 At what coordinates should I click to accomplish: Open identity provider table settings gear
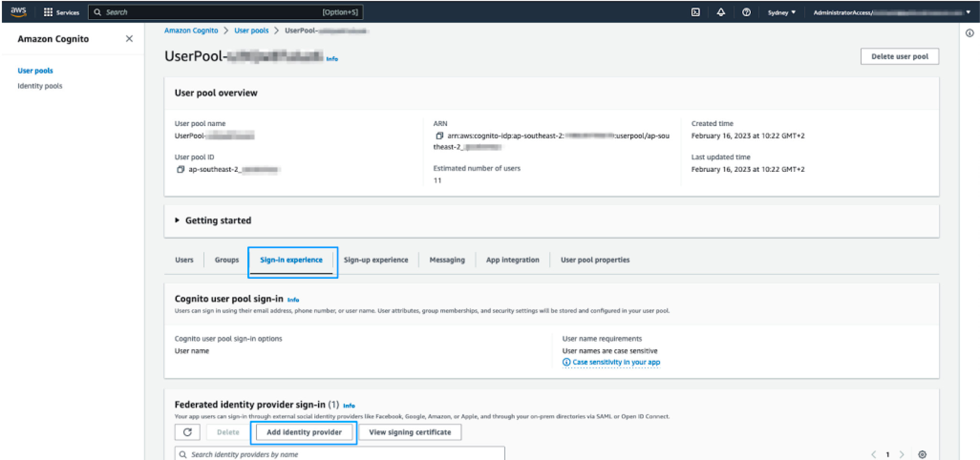[922, 455]
